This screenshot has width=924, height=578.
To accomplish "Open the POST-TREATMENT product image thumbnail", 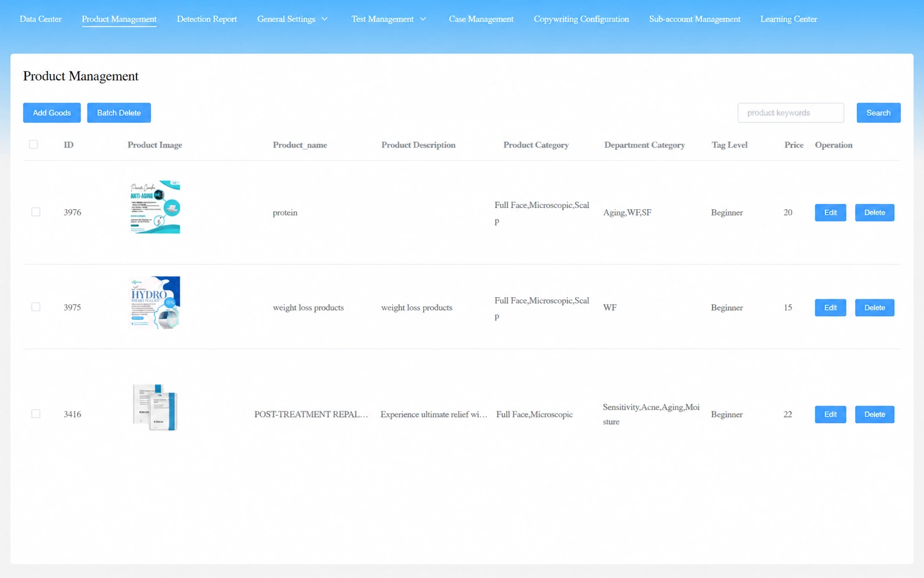I will (155, 407).
